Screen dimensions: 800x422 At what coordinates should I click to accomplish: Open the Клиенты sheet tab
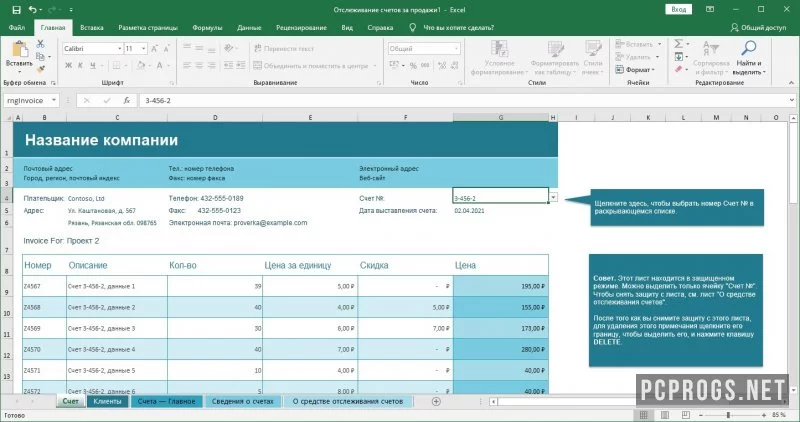(107, 402)
